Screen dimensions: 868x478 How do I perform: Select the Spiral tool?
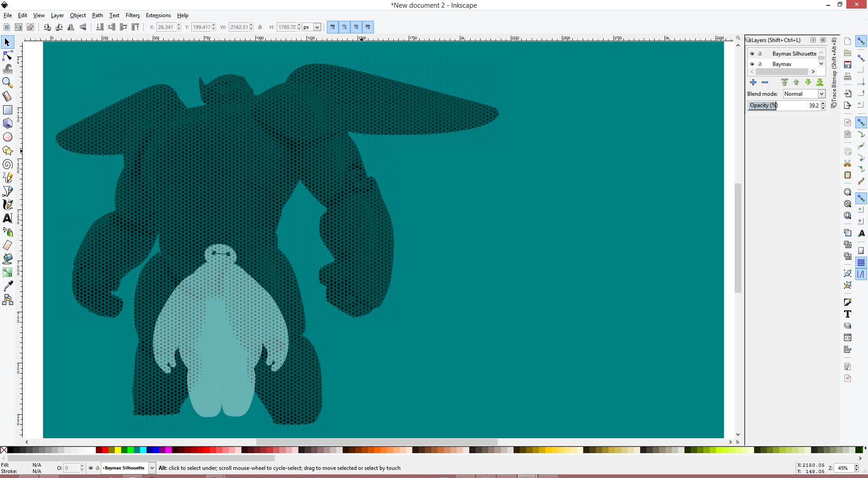(8, 164)
